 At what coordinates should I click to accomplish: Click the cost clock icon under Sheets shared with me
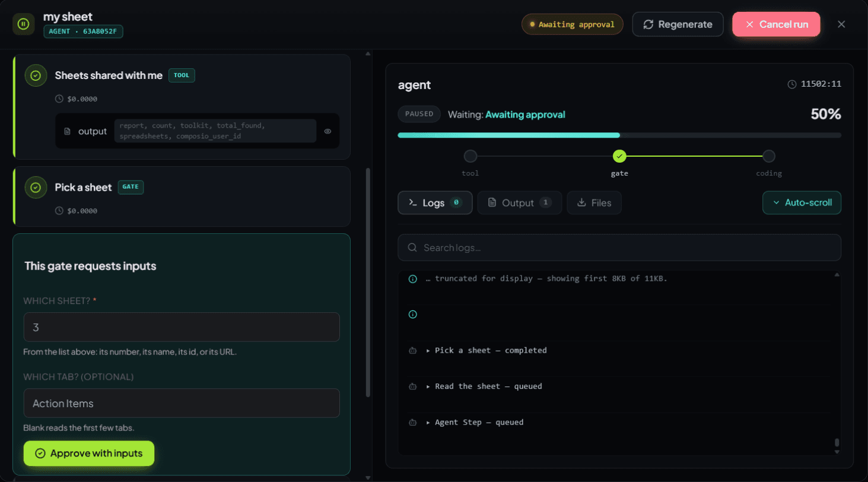point(59,99)
